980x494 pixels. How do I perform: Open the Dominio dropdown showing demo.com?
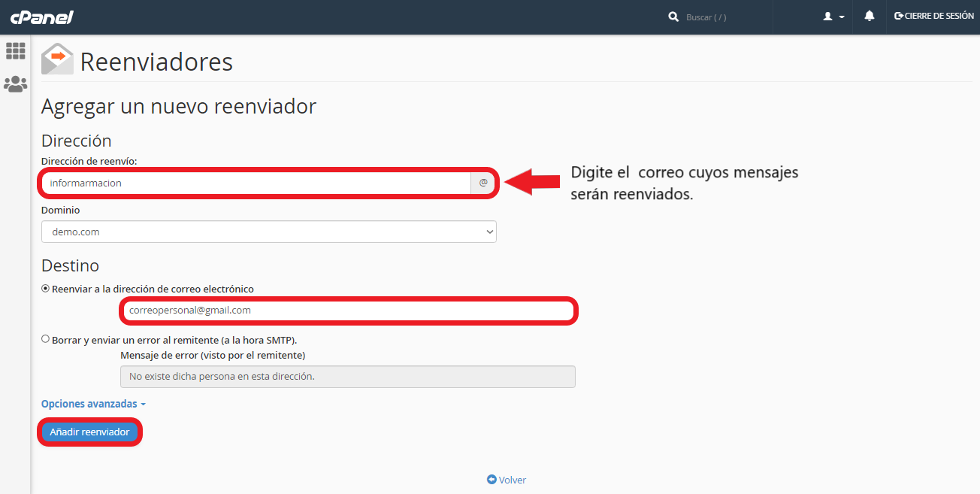point(268,232)
